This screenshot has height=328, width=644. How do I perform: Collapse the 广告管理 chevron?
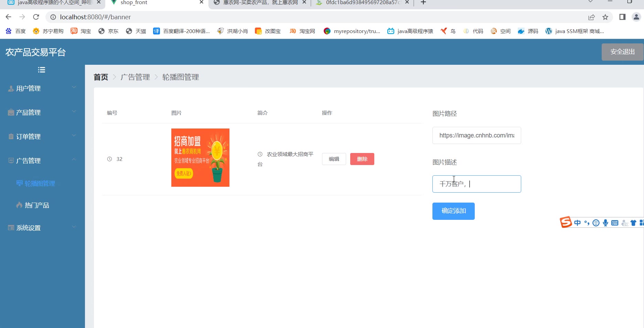[74, 160]
